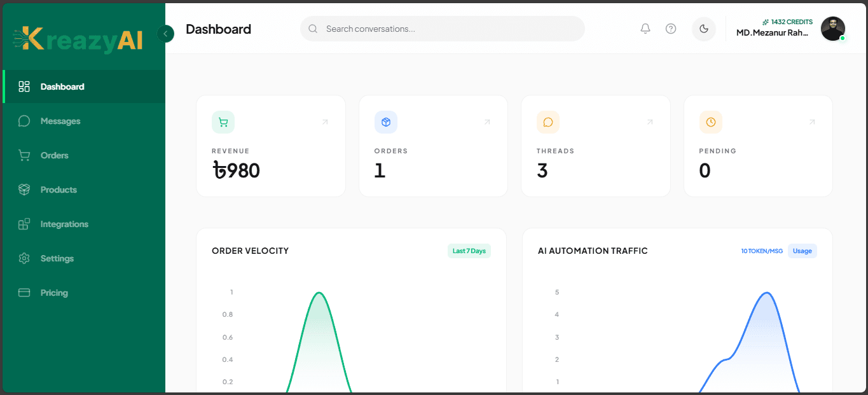The height and width of the screenshot is (395, 868).
Task: Open Messages in the sidebar
Action: tap(84, 121)
